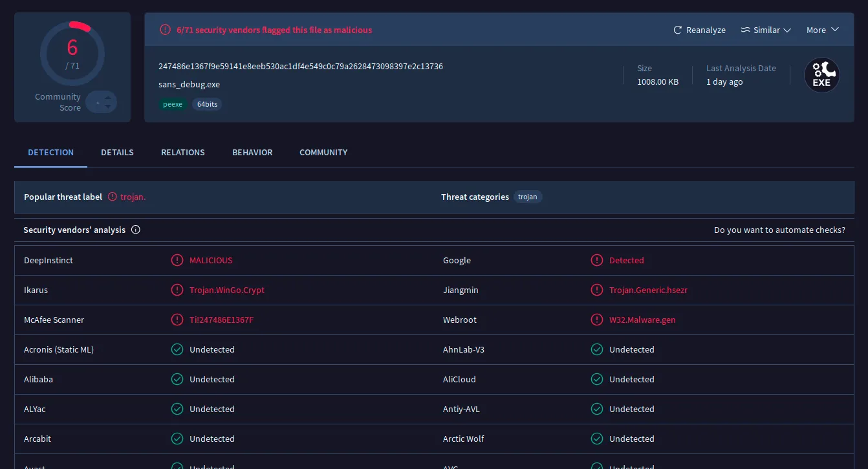Click Google's detected alert icon
This screenshot has width=868, height=469.
[597, 260]
